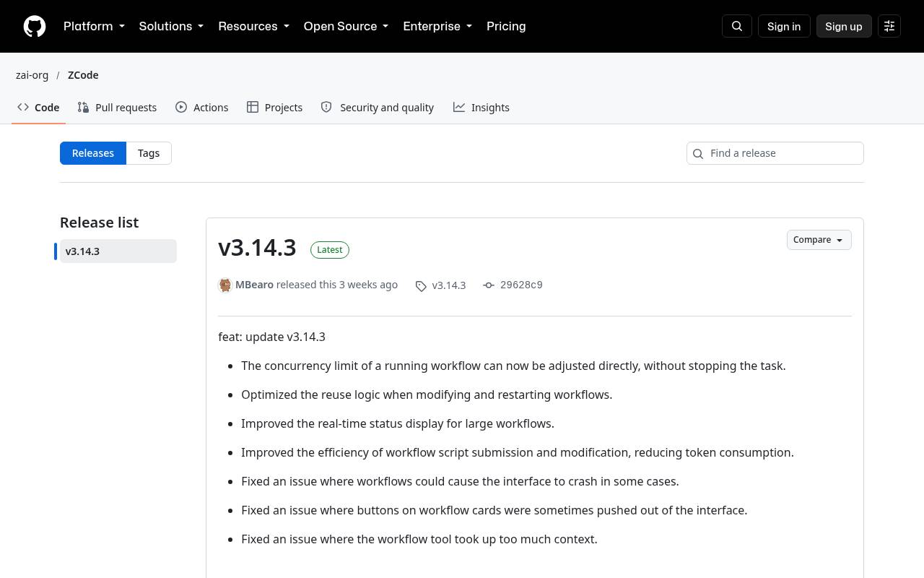Open the appearance settings sliders icon
924x578 pixels.
coord(889,26)
